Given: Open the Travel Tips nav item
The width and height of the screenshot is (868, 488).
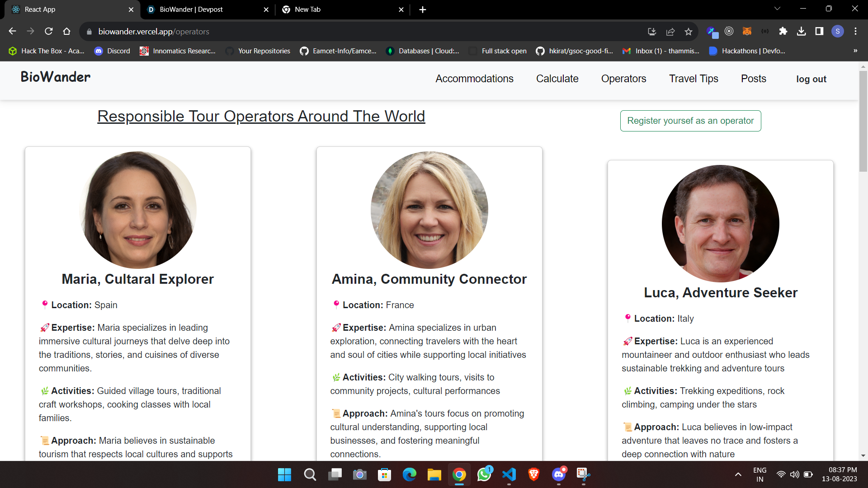Looking at the screenshot, I should click(x=693, y=79).
